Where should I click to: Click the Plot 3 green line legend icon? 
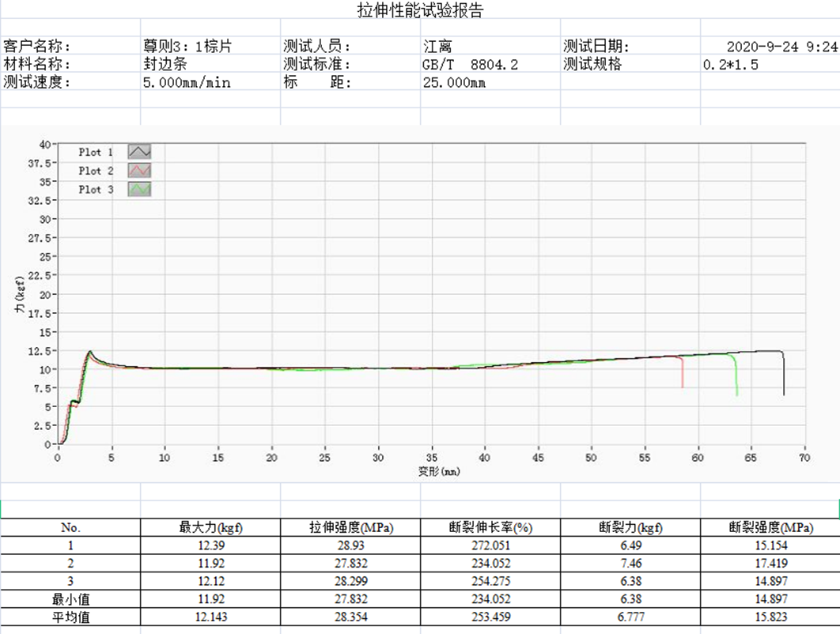pyautogui.click(x=139, y=190)
